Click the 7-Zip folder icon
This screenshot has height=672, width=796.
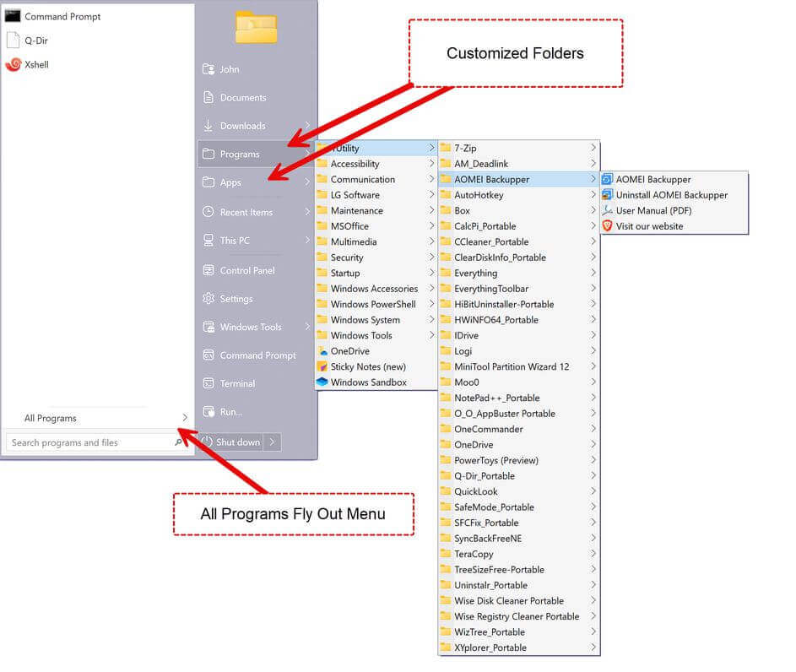(446, 148)
